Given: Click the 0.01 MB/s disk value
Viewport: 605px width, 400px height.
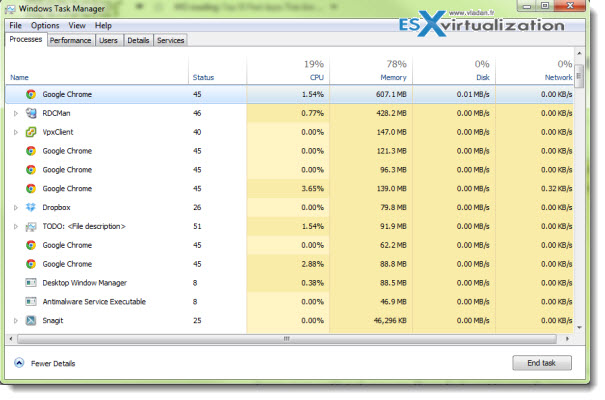Looking at the screenshot, I should [x=473, y=95].
